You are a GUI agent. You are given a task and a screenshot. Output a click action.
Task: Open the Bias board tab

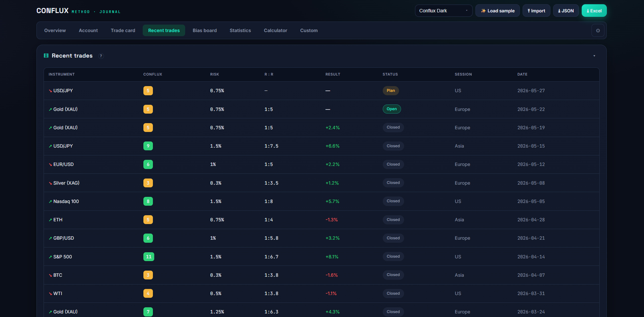[x=205, y=30]
